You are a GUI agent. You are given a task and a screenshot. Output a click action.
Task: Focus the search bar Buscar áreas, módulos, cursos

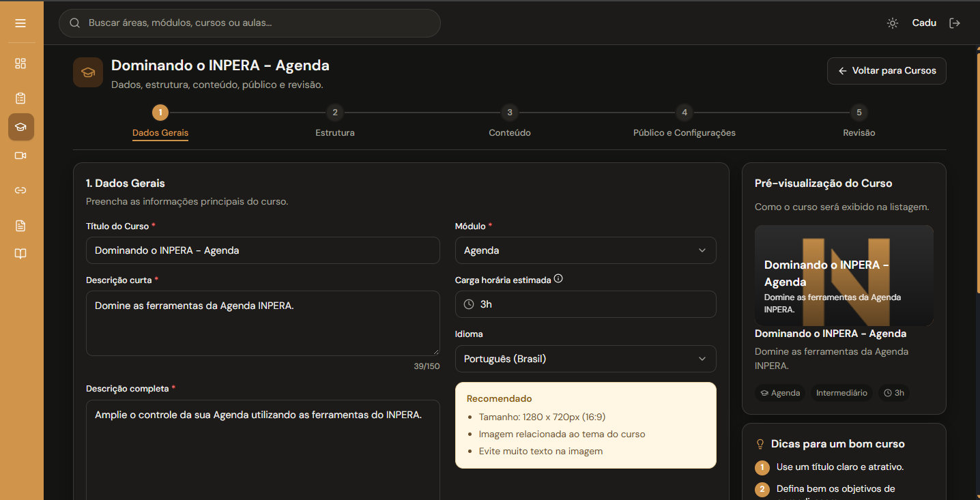[x=250, y=23]
